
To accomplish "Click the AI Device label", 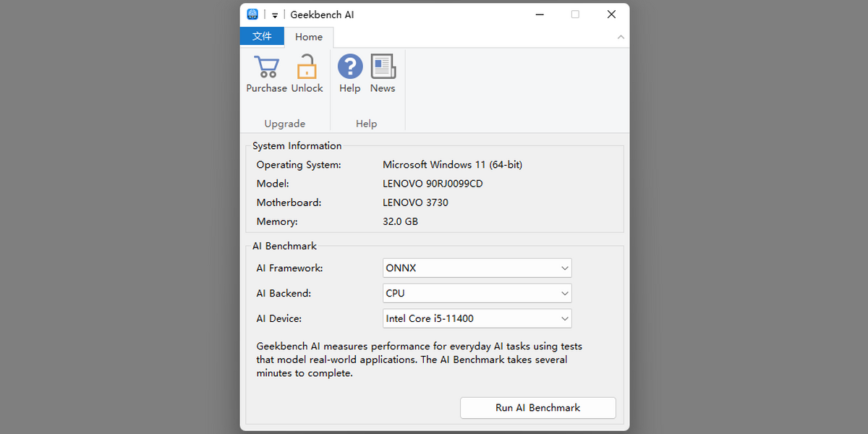I will pyautogui.click(x=279, y=318).
